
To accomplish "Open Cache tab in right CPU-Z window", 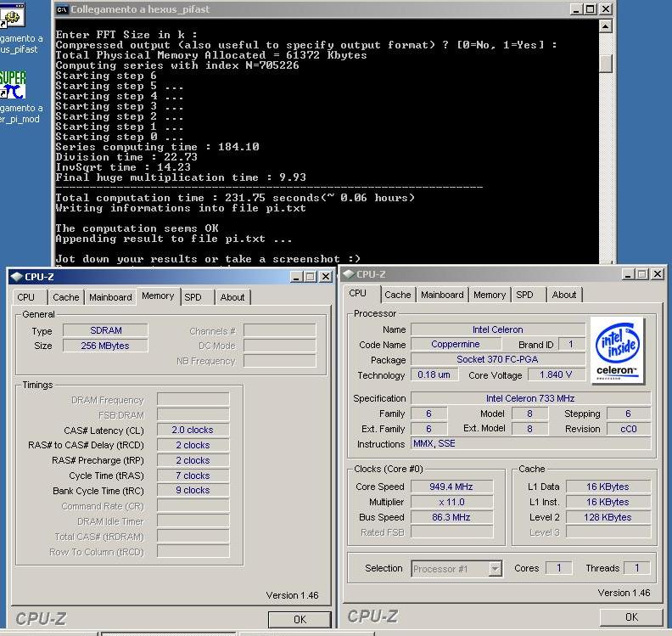I will [398, 295].
